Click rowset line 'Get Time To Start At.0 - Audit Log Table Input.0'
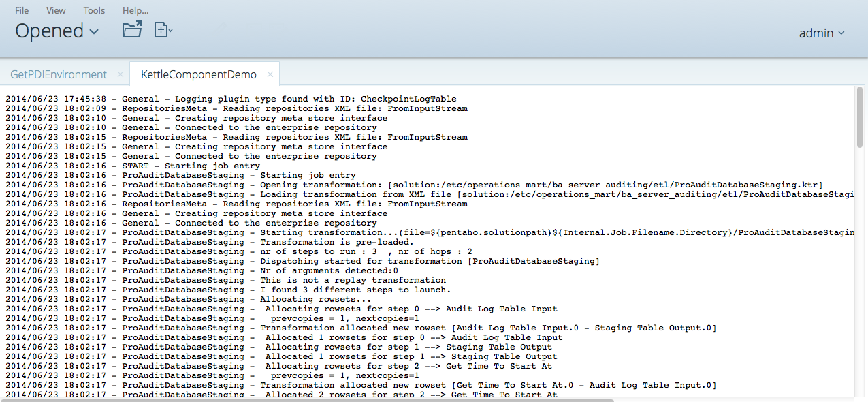Screen dimensions: 868x402 (361, 385)
